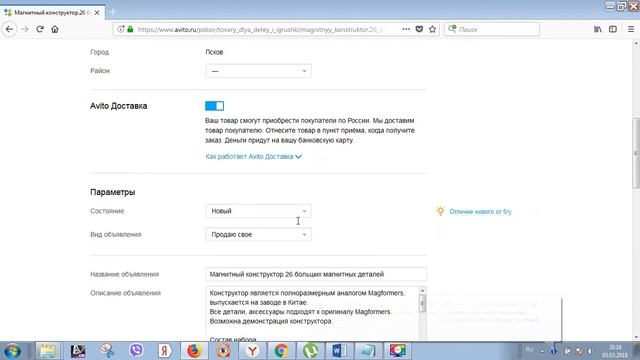
Task: Open uTorrent from the taskbar
Action: (310, 351)
